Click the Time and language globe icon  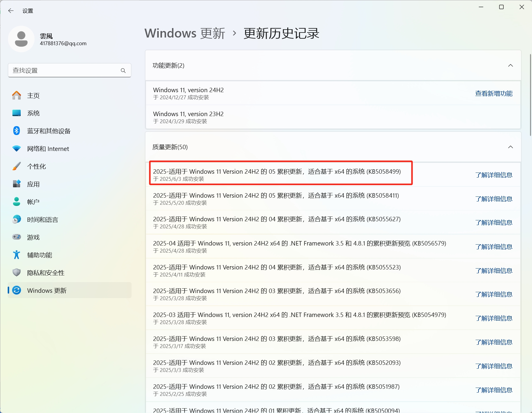(x=17, y=219)
